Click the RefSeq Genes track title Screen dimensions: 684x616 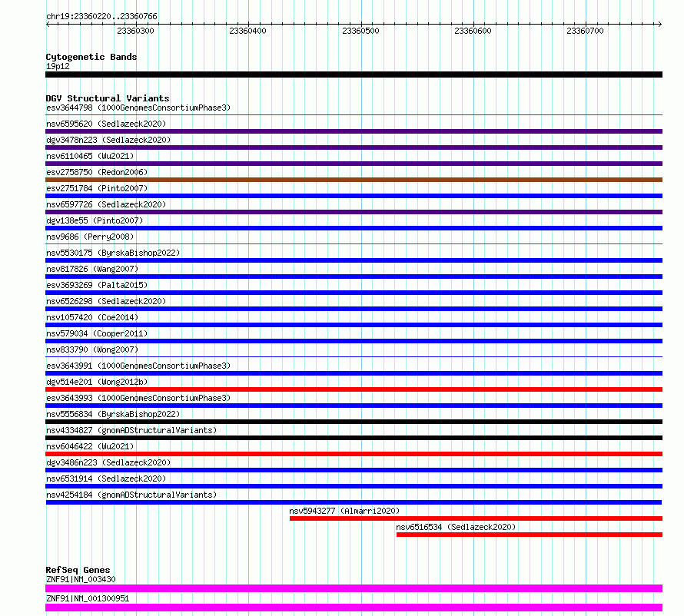(78, 570)
